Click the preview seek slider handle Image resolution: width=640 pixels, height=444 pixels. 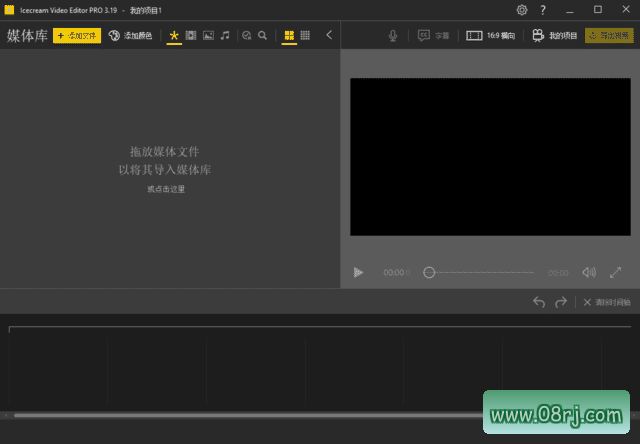[429, 272]
